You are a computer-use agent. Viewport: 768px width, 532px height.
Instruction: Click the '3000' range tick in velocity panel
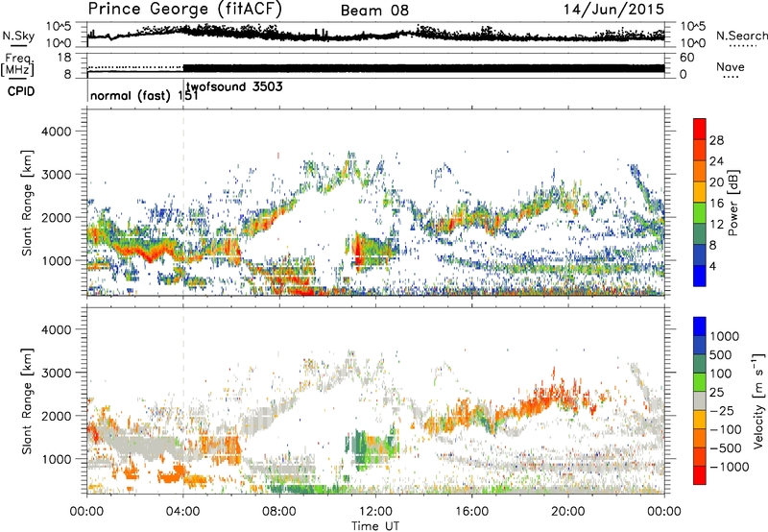click(x=56, y=373)
